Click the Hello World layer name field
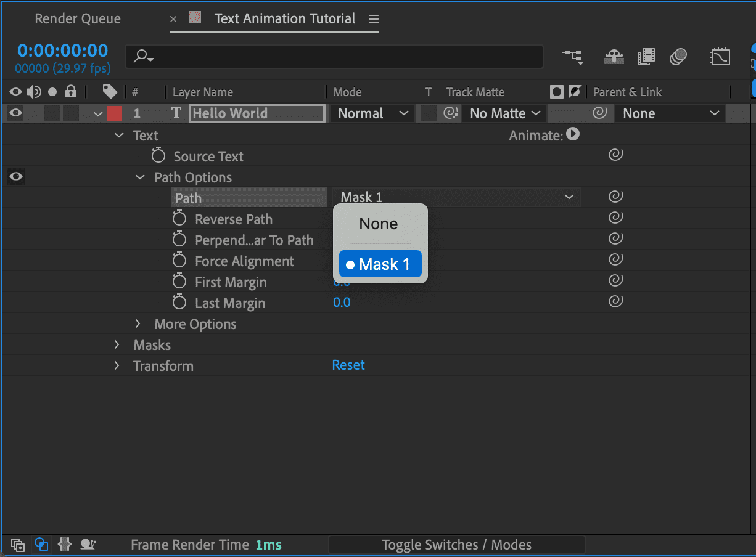Image resolution: width=756 pixels, height=557 pixels. coord(257,113)
